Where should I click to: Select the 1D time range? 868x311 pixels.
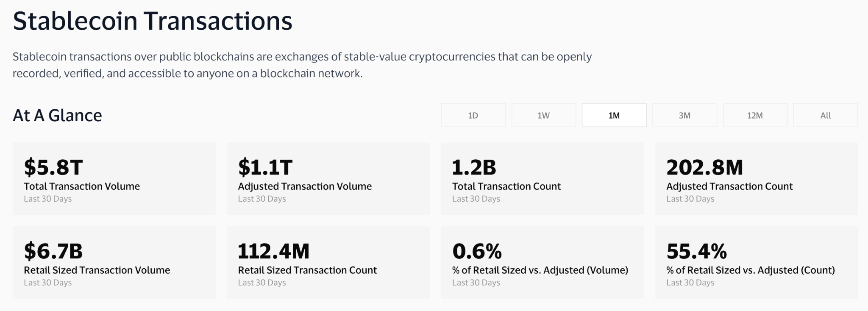(473, 115)
